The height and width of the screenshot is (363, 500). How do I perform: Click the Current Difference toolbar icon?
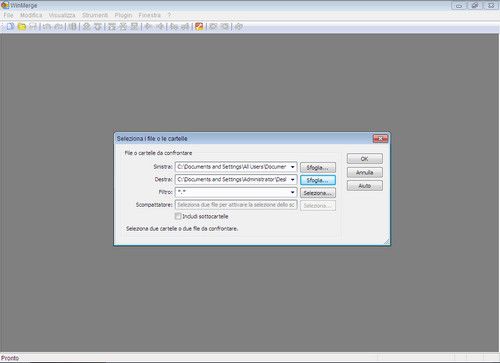(x=123, y=26)
